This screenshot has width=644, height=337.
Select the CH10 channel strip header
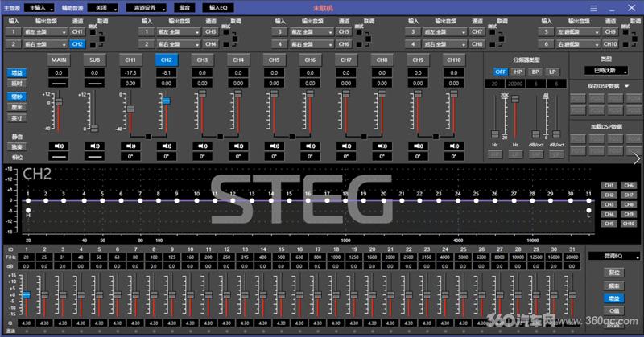tap(454, 60)
